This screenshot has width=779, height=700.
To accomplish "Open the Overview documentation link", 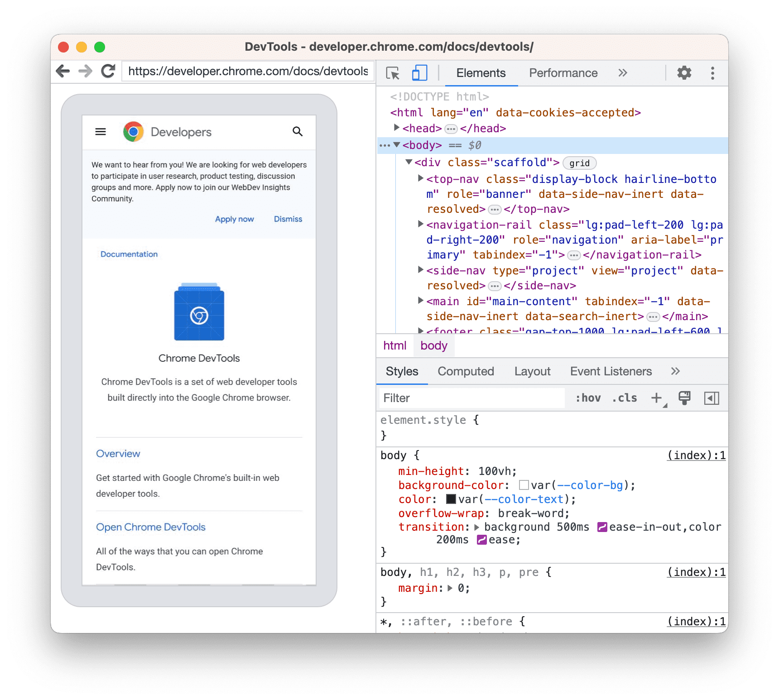I will 118,453.
